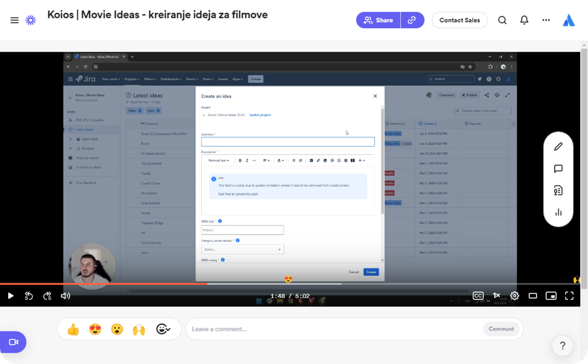Toggle picture-in-picture mode
Viewport: 588px width, 364px height.
551,296
